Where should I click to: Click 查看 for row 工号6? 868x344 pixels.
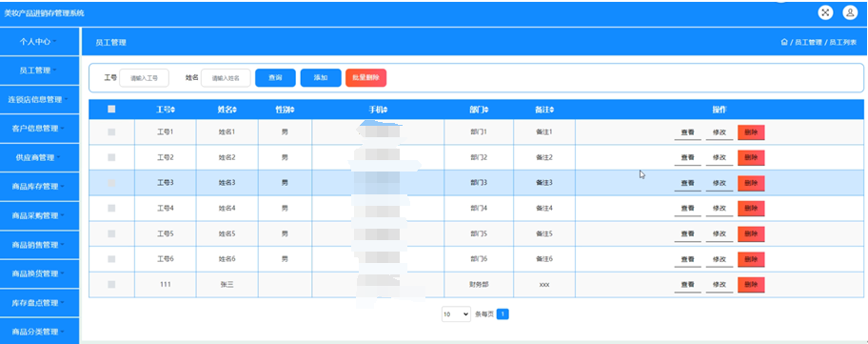pos(687,260)
